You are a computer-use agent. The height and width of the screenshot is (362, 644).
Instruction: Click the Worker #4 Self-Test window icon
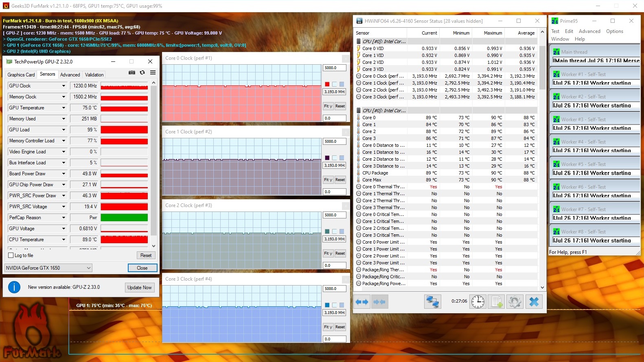556,142
